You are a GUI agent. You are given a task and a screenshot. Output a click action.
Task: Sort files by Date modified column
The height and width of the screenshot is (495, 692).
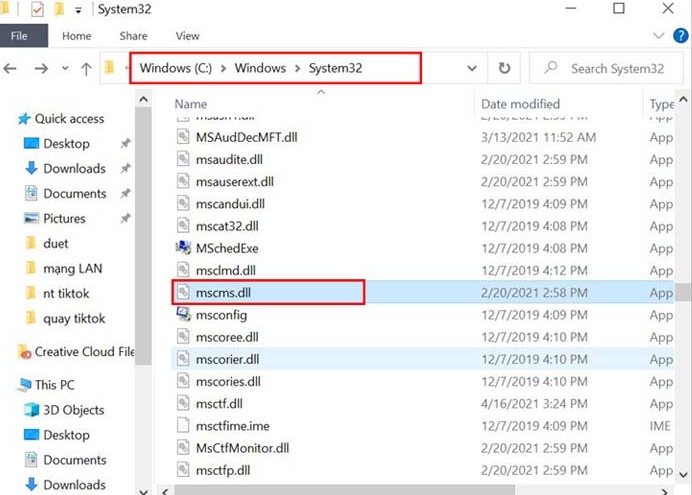tap(520, 104)
